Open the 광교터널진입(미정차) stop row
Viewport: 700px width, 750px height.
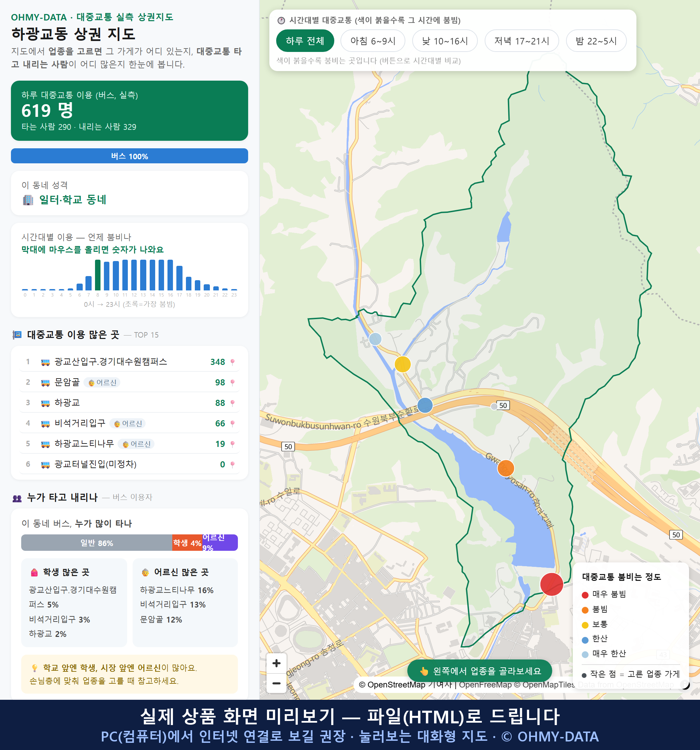[x=129, y=464]
